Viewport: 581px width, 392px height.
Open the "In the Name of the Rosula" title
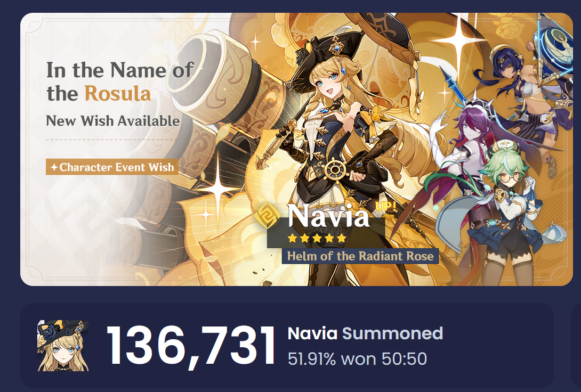119,81
